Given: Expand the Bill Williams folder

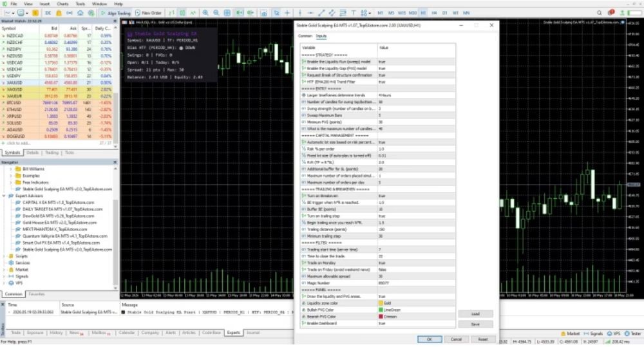Looking at the screenshot, I should (11, 169).
